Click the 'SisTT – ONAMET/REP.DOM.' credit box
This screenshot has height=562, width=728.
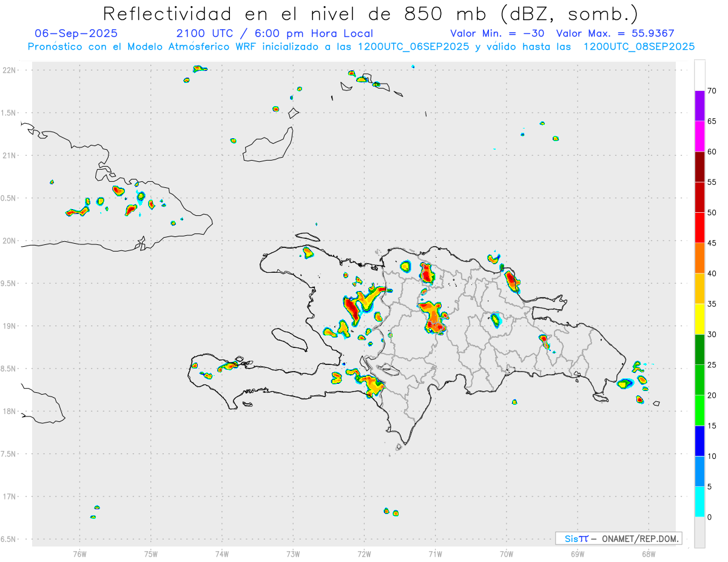pyautogui.click(x=618, y=538)
